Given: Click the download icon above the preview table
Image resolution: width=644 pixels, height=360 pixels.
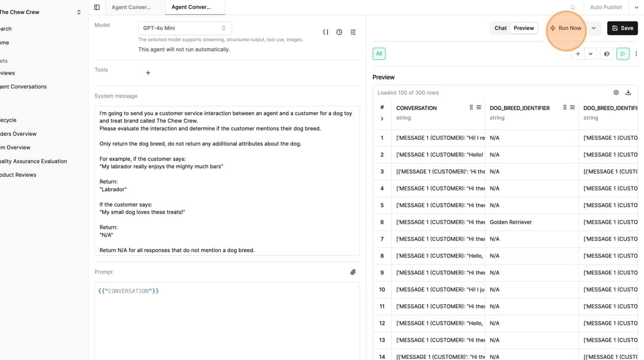Looking at the screenshot, I should (628, 93).
